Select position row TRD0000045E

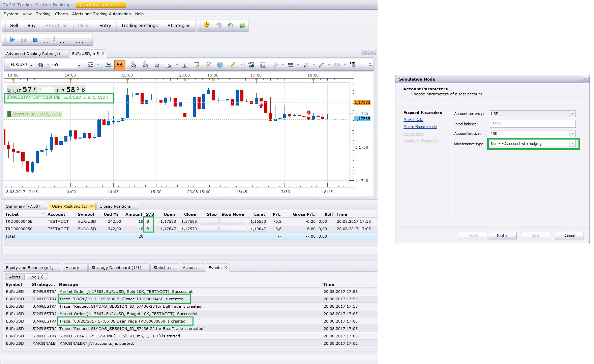[x=190, y=221]
